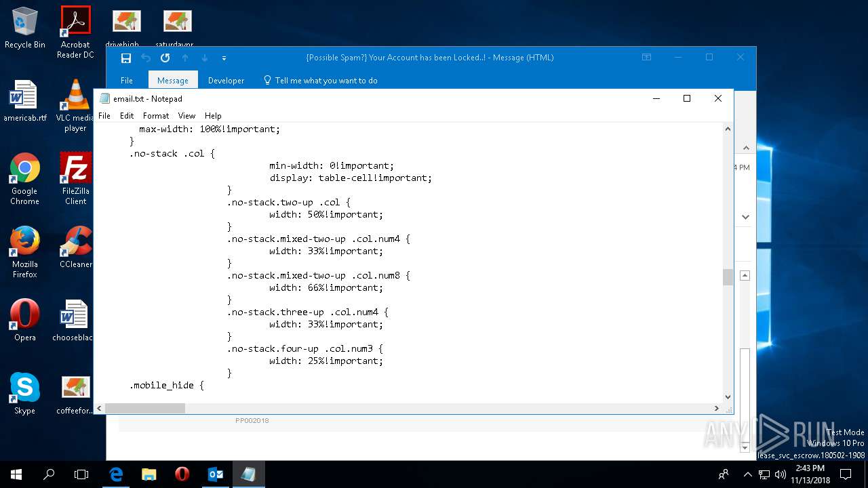Viewport: 868px width, 488px height.
Task: Click 'width: 25%!important;' text line
Action: point(326,361)
